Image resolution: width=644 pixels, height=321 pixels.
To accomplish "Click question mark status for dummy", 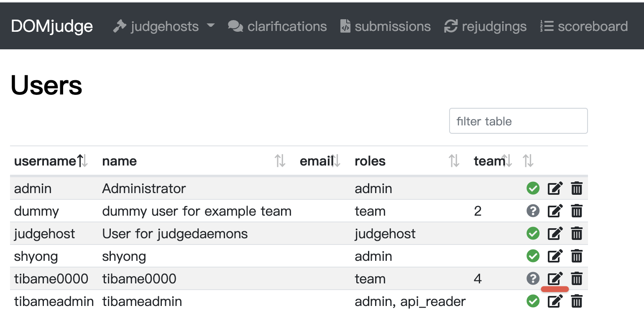I will (x=533, y=211).
